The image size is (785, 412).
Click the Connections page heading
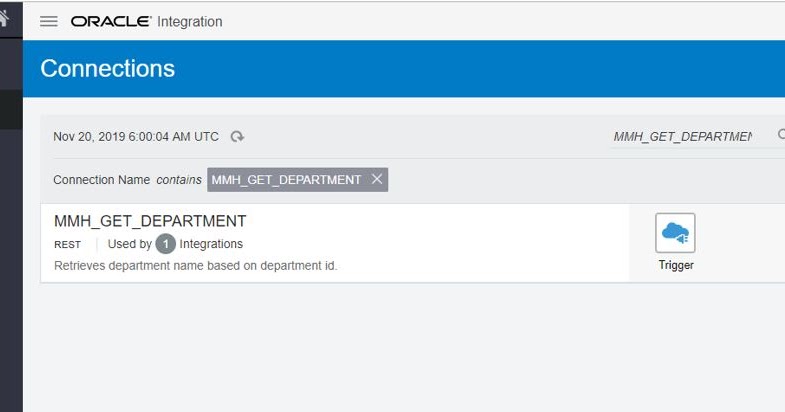108,69
